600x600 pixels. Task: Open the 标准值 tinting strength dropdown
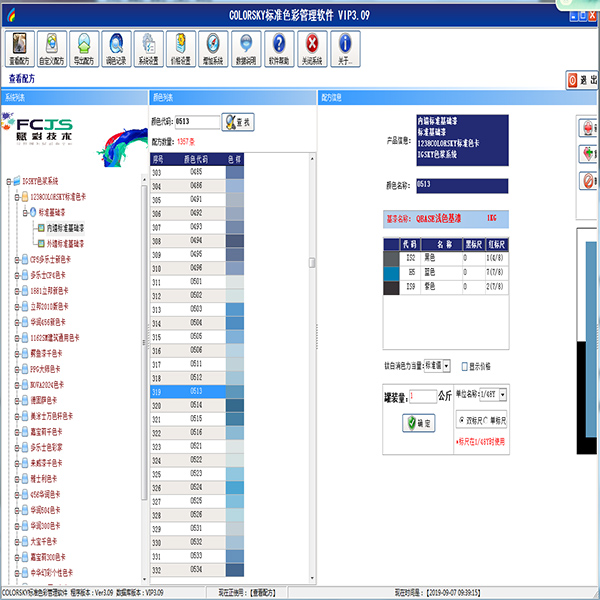[446, 366]
